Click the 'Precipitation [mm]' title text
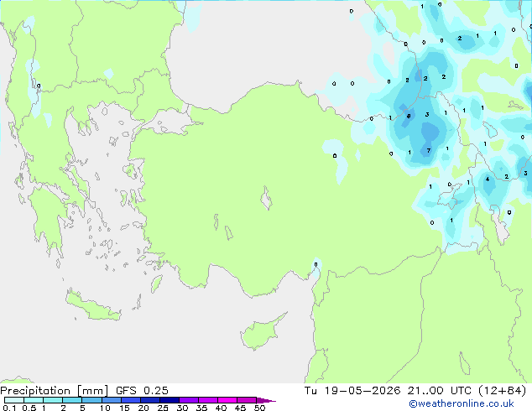Image resolution: width=532 pixels, height=411 pixels. click(54, 391)
